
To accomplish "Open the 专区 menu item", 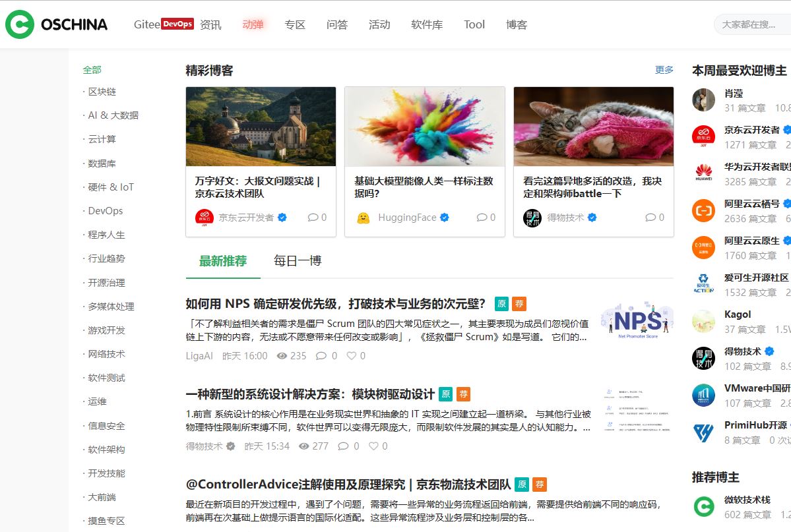I will (x=295, y=24).
